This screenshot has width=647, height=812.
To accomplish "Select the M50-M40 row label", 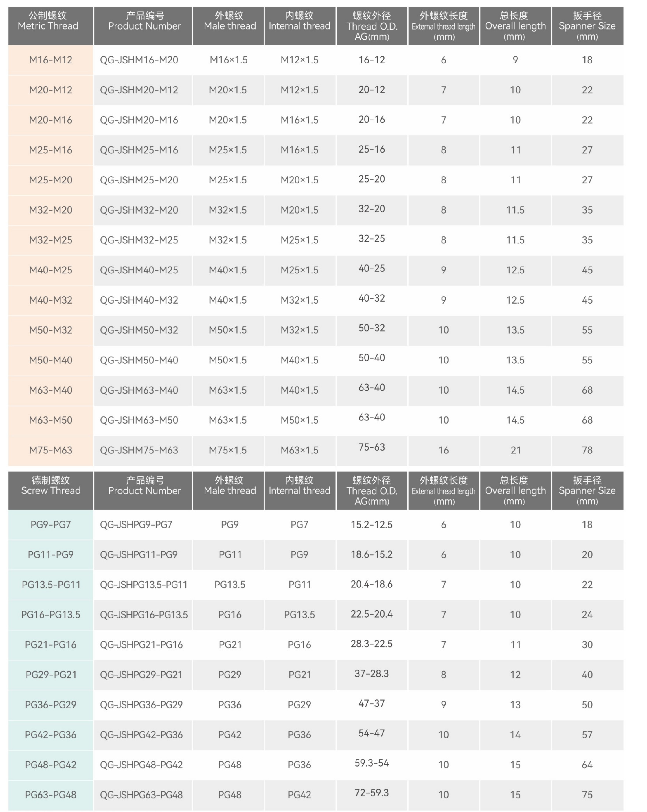I will pyautogui.click(x=50, y=360).
